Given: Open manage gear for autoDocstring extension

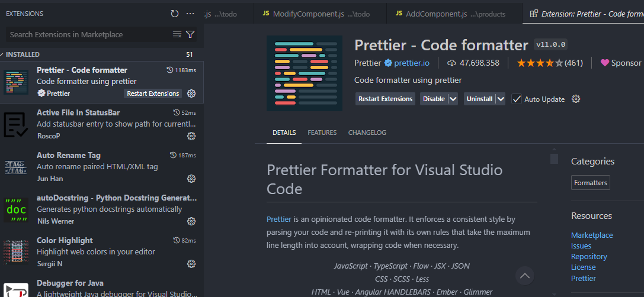Looking at the screenshot, I should 191,221.
